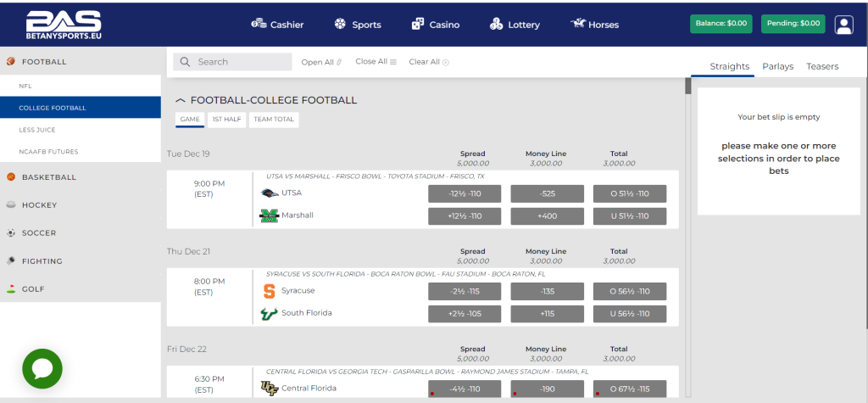Expand the FIGHTING sidebar category

(81, 261)
